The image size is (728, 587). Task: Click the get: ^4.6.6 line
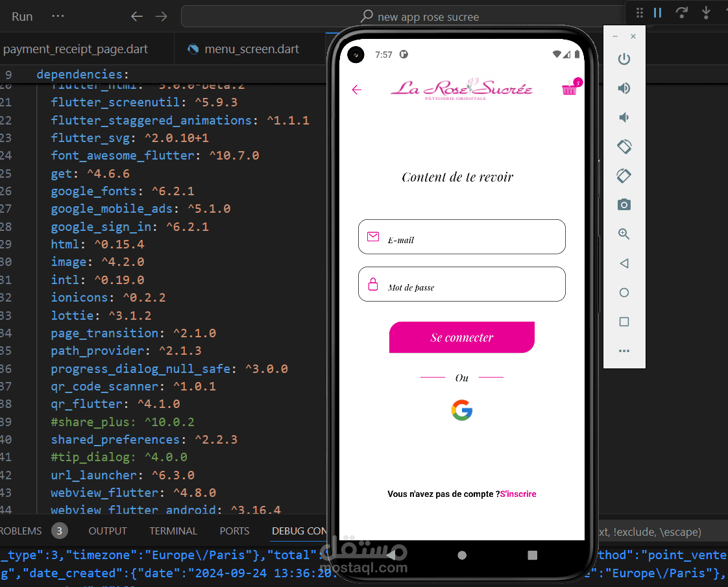[90, 174]
